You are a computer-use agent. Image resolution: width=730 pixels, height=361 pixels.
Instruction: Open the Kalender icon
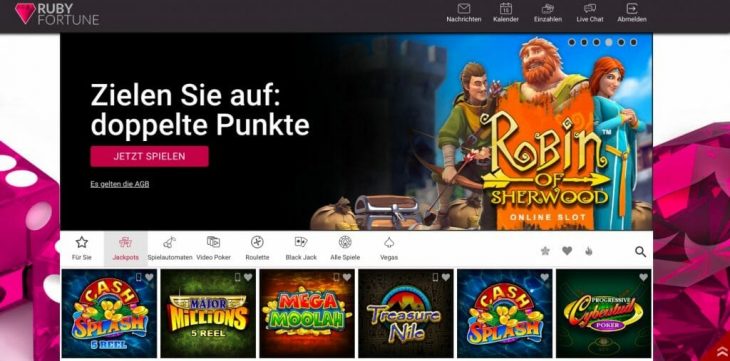point(506,9)
